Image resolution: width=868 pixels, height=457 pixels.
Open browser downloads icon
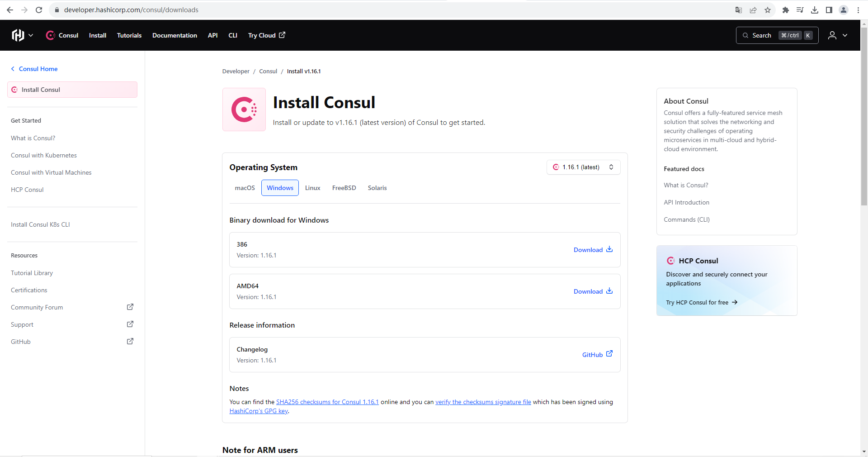(x=815, y=10)
